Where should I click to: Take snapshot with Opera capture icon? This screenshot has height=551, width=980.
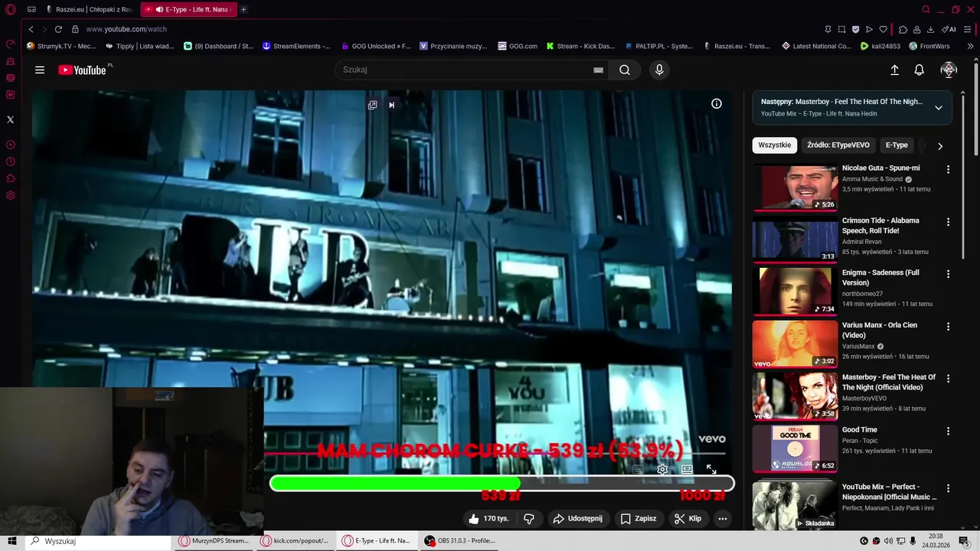tap(841, 29)
